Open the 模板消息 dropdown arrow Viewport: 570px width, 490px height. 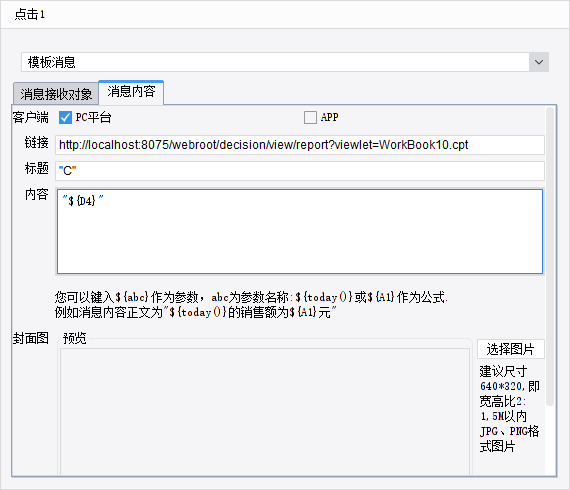(539, 62)
